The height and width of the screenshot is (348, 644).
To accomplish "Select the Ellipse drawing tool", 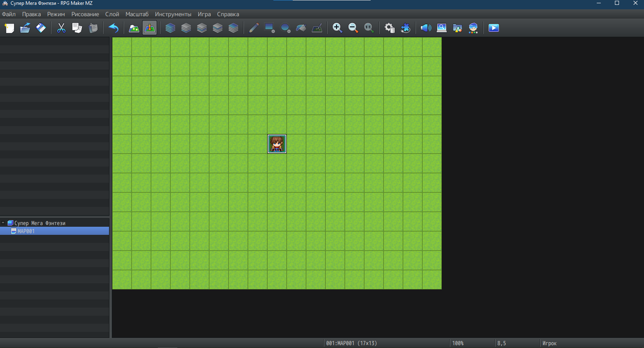I will pos(286,28).
